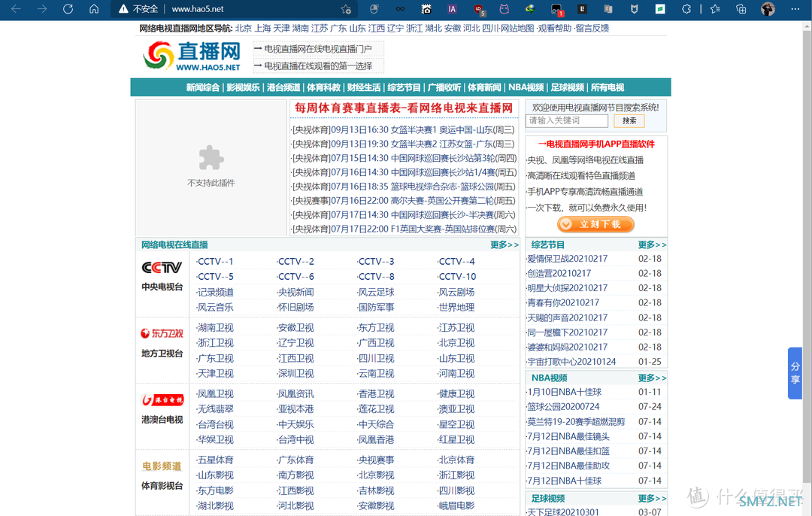Expand 更多>> beside NBA视频 list
812x516 pixels.
click(652, 378)
